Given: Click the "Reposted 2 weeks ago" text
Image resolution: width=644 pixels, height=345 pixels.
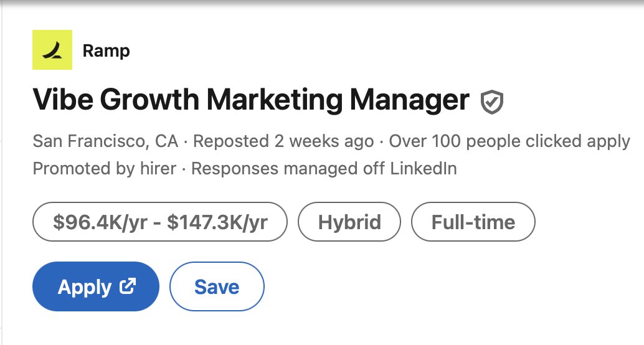Looking at the screenshot, I should (283, 141).
